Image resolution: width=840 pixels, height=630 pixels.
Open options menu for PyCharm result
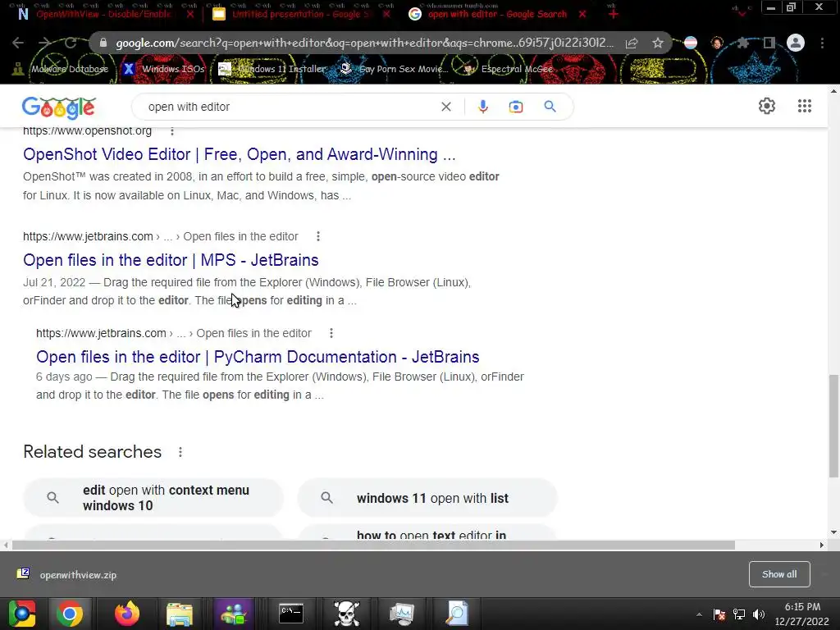tap(331, 333)
